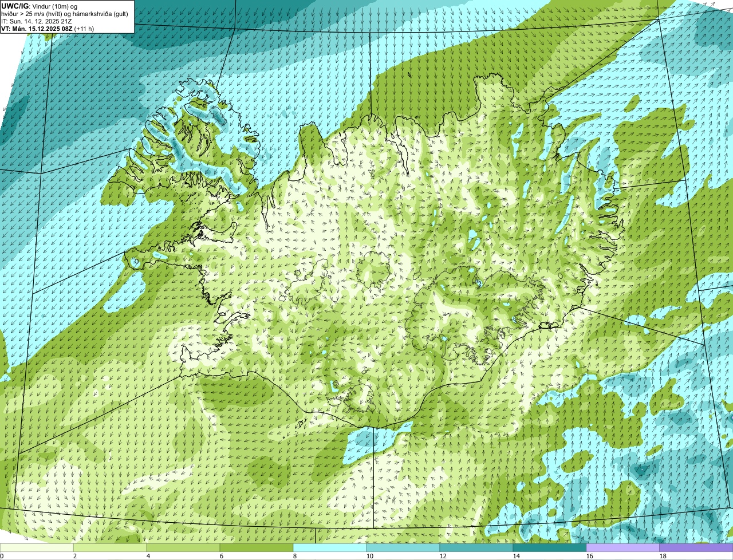The width and height of the screenshot is (733, 560).
Task: Click the '0' legend scale label
Action: pyautogui.click(x=2, y=556)
